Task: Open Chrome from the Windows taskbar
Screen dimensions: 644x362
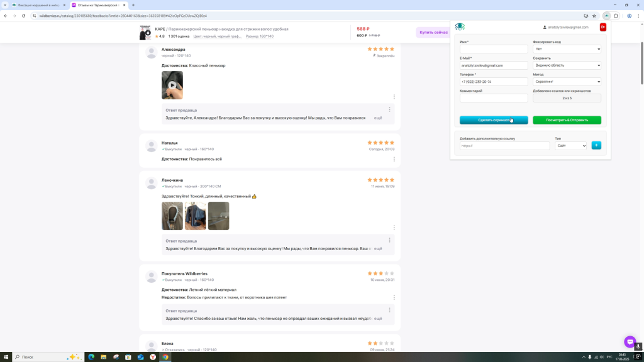Action: click(165, 357)
